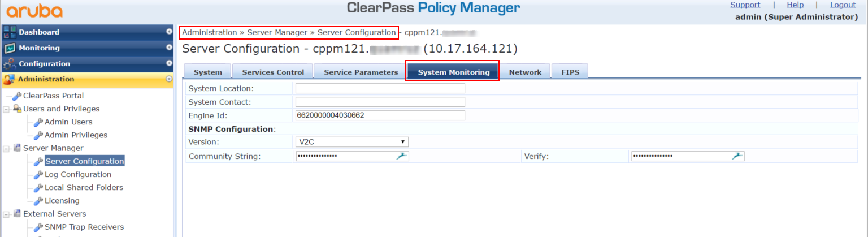
Task: Click the 'Users and Privileges' tree label
Action: [61, 109]
